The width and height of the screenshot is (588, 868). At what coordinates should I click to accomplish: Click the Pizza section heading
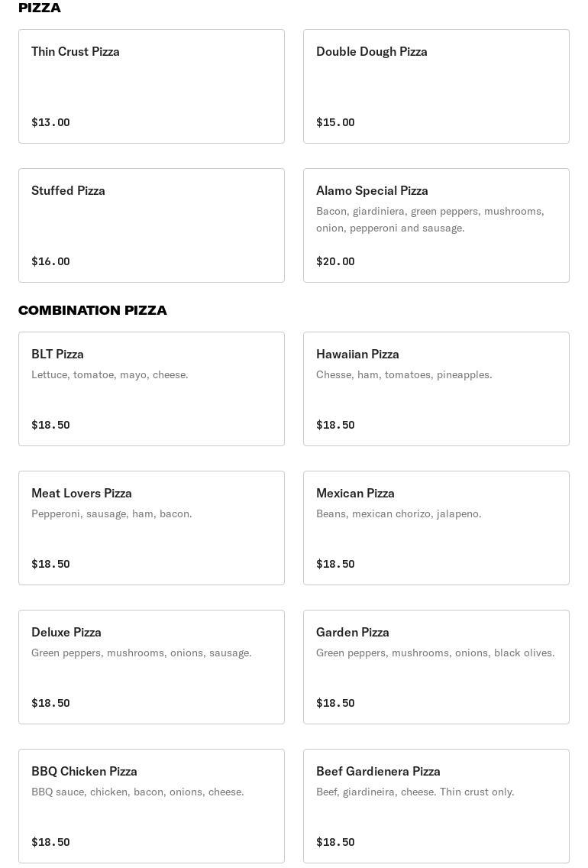click(x=40, y=8)
